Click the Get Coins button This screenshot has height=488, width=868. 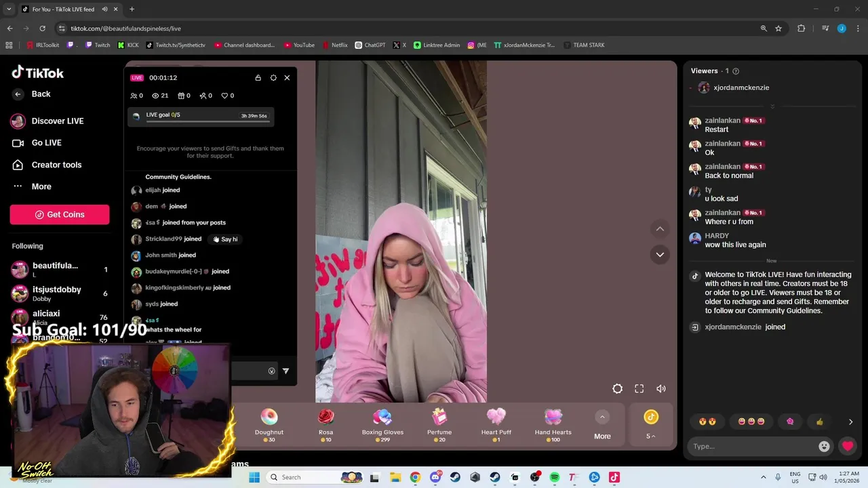(x=60, y=214)
